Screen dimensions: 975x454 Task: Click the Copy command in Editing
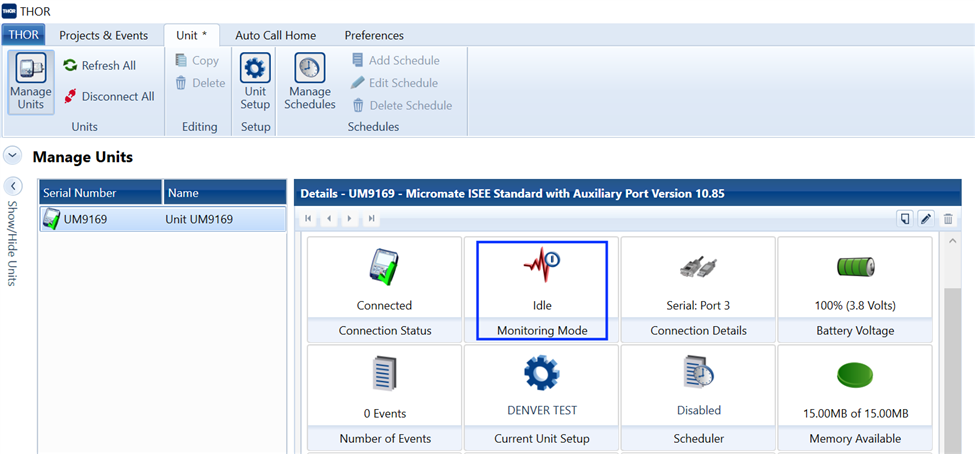[x=196, y=60]
